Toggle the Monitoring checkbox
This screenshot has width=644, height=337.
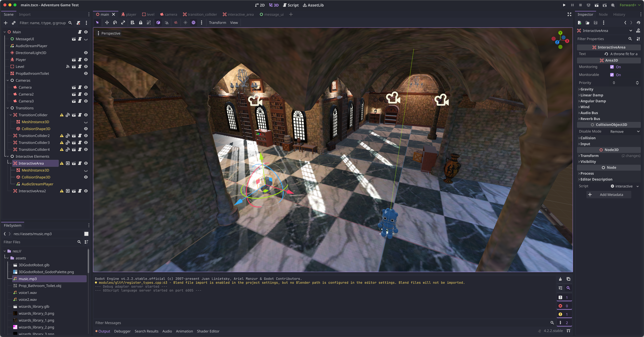click(x=612, y=67)
